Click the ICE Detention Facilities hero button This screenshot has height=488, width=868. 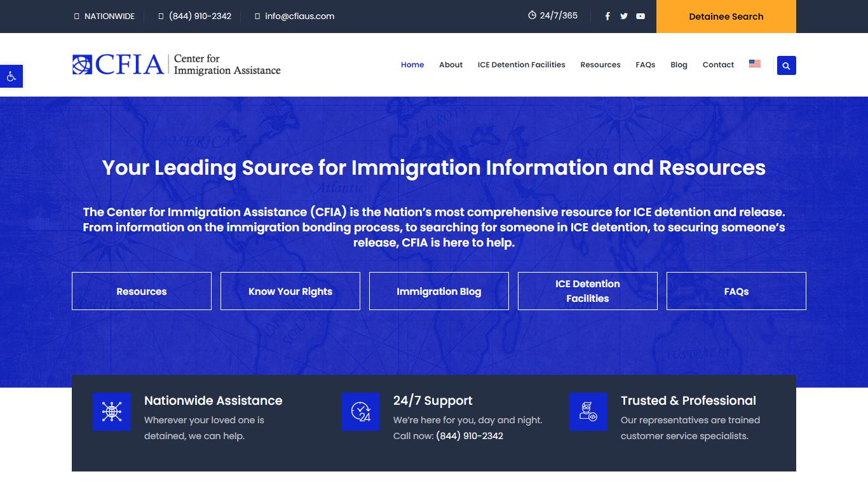[588, 291]
